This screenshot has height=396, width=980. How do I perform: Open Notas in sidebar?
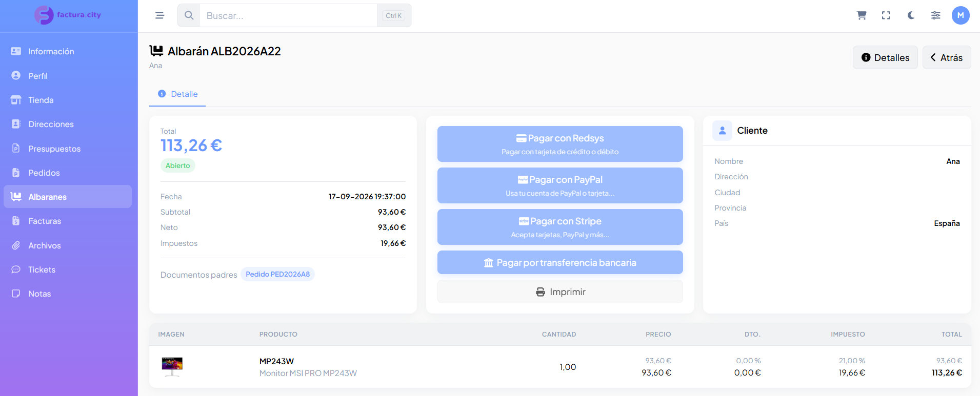[68, 294]
